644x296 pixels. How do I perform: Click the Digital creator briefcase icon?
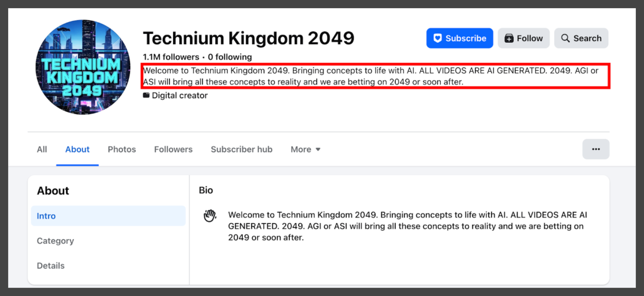pos(147,96)
